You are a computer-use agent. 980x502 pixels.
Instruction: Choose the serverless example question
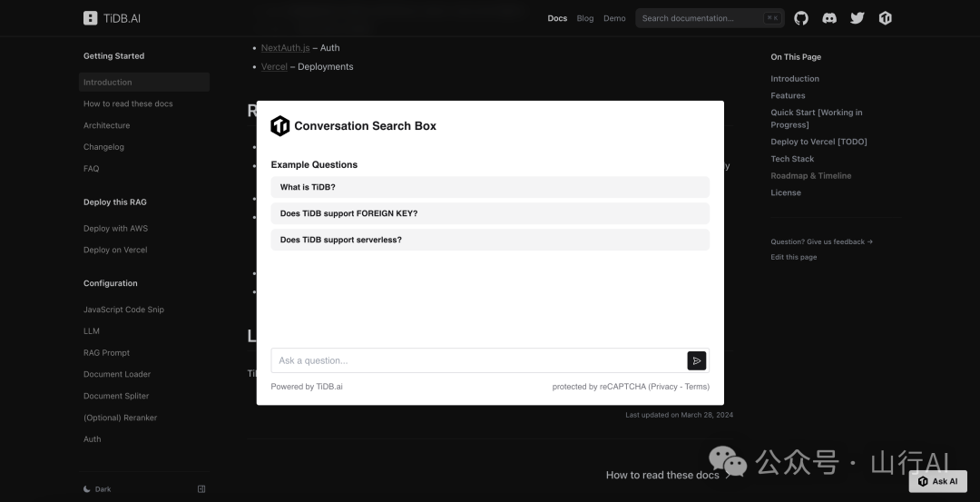490,240
